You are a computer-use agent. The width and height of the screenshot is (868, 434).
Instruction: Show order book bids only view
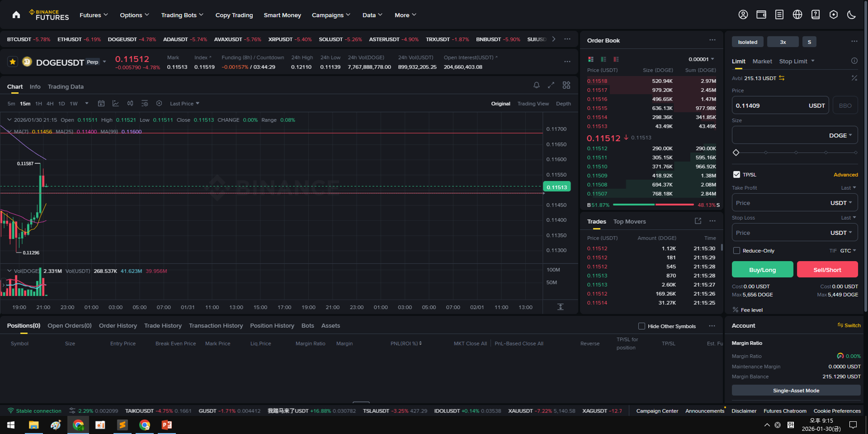pyautogui.click(x=604, y=59)
